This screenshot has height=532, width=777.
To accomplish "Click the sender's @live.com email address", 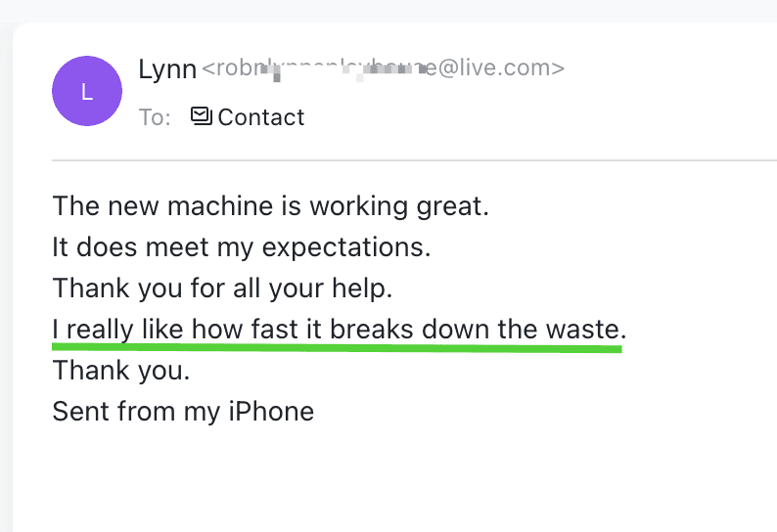I will pyautogui.click(x=383, y=68).
